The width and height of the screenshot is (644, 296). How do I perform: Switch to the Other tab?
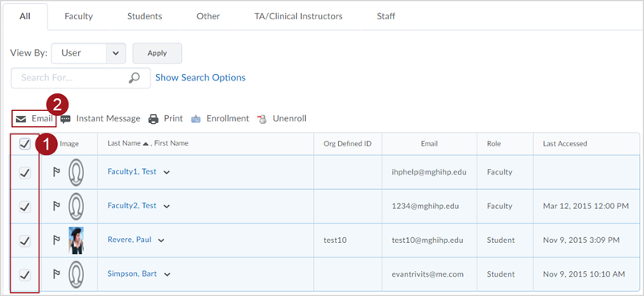(208, 16)
